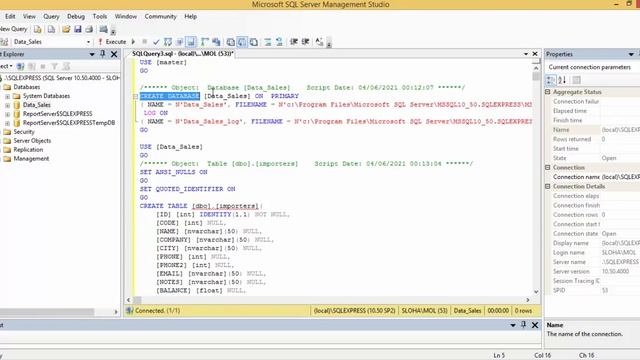Expand the ReportServer$SQLEXPRESS node
This screenshot has width=640, height=360.
point(7,114)
